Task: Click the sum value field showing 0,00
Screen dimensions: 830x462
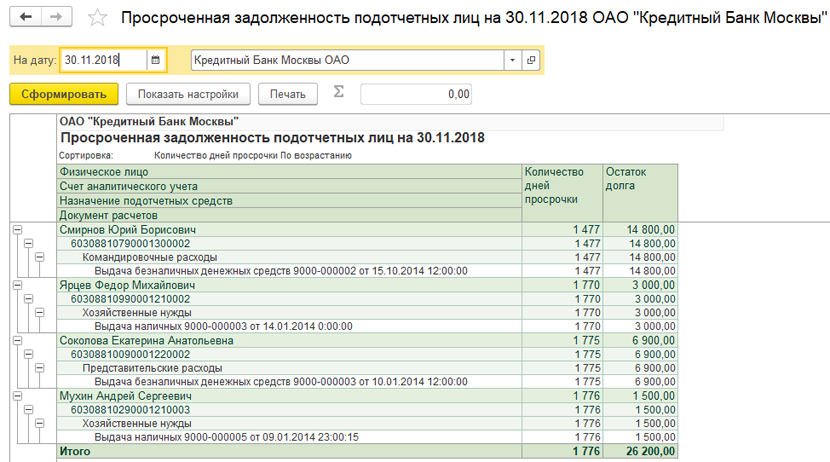Action: [415, 94]
